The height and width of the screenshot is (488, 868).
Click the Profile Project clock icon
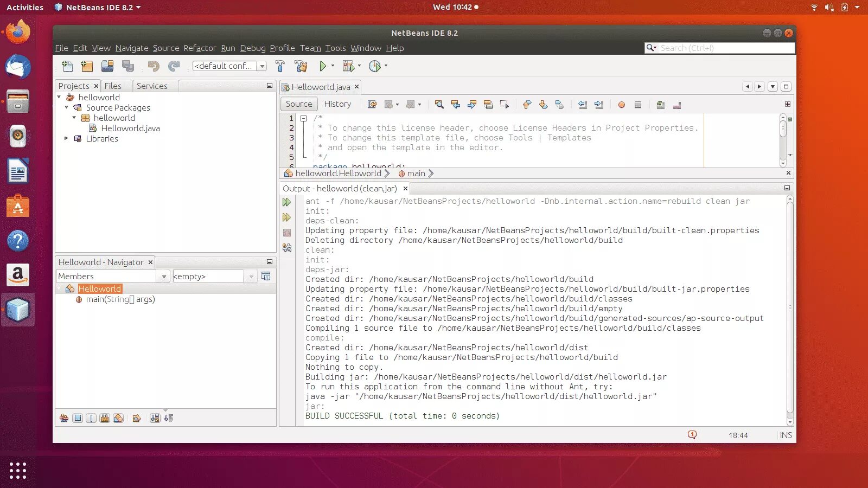[374, 66]
